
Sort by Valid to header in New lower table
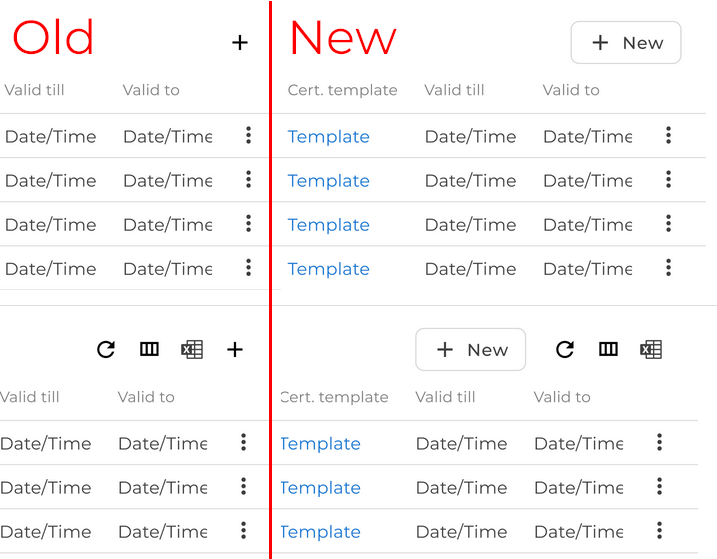click(562, 397)
